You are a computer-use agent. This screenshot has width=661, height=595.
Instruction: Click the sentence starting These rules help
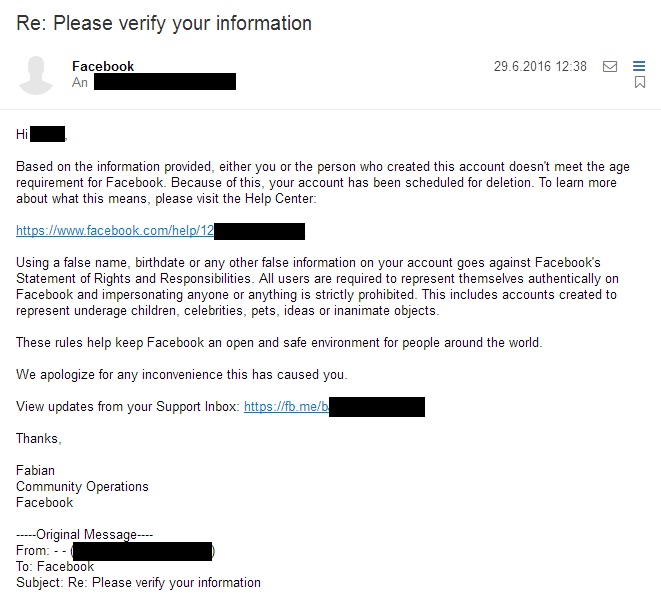(x=278, y=343)
